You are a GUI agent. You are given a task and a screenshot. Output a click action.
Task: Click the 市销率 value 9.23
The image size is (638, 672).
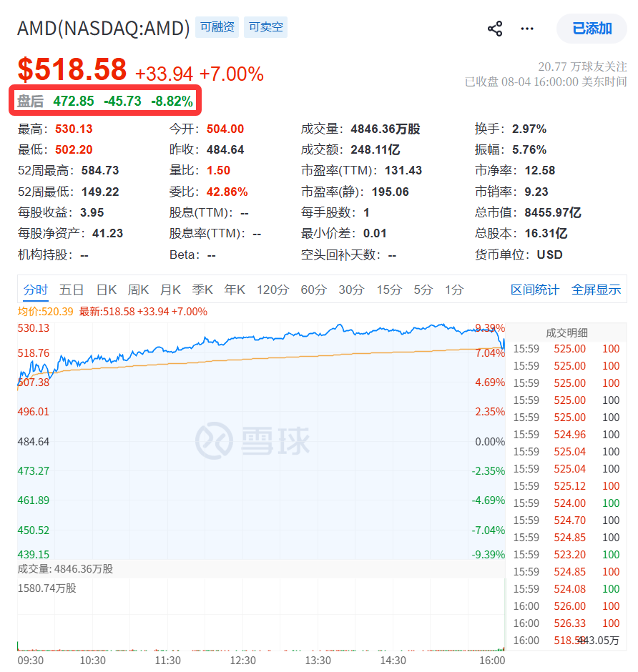point(536,192)
